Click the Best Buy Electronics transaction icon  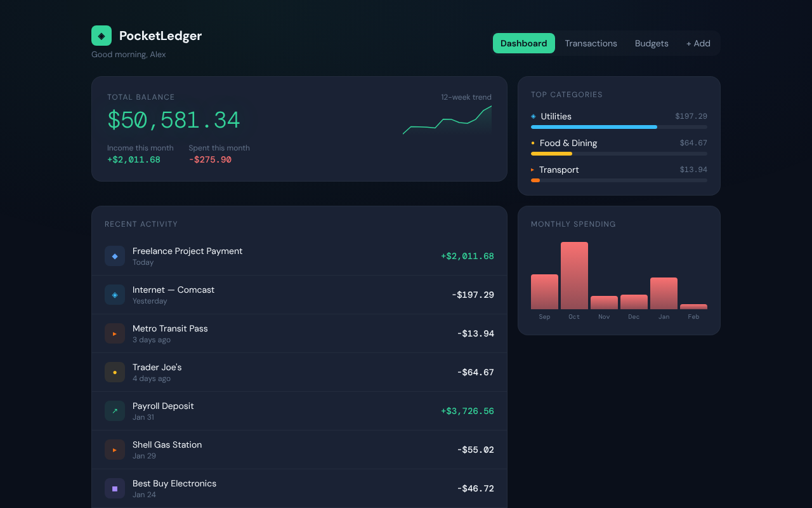coord(114,488)
